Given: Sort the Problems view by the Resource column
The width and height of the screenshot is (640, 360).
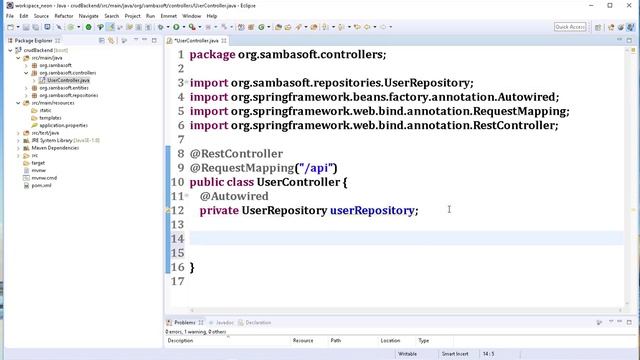Looking at the screenshot, I should (x=309, y=340).
